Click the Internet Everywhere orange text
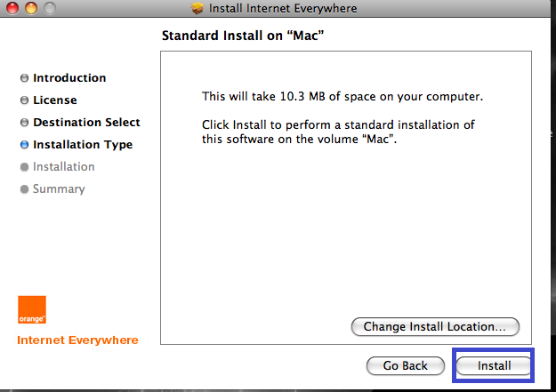This screenshot has width=556, height=392. (77, 340)
